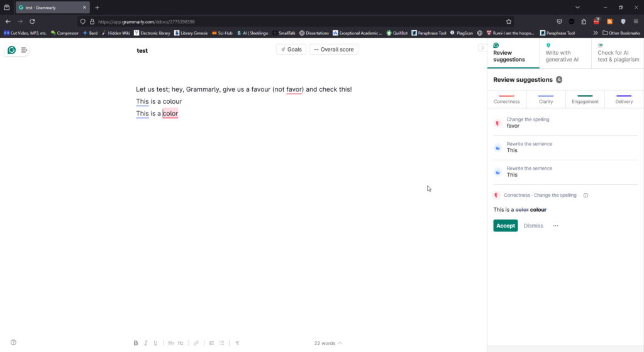This screenshot has width=644, height=352.
Task: Open the Firefox application menu
Action: point(636,21)
